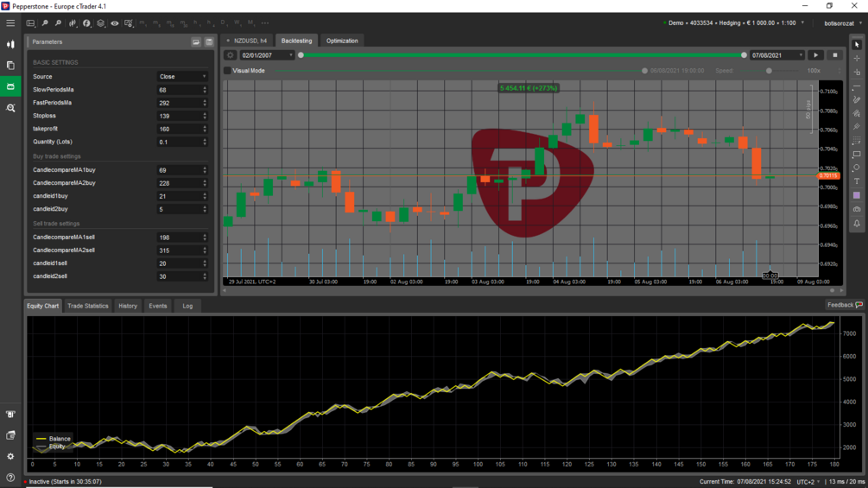Open the hamburger main menu

pyautogui.click(x=10, y=23)
